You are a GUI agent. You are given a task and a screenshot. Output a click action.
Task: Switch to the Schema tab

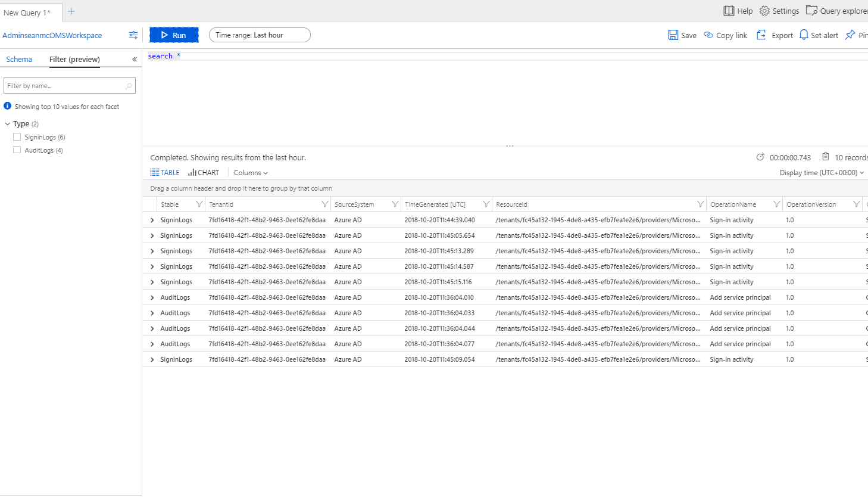pyautogui.click(x=18, y=59)
